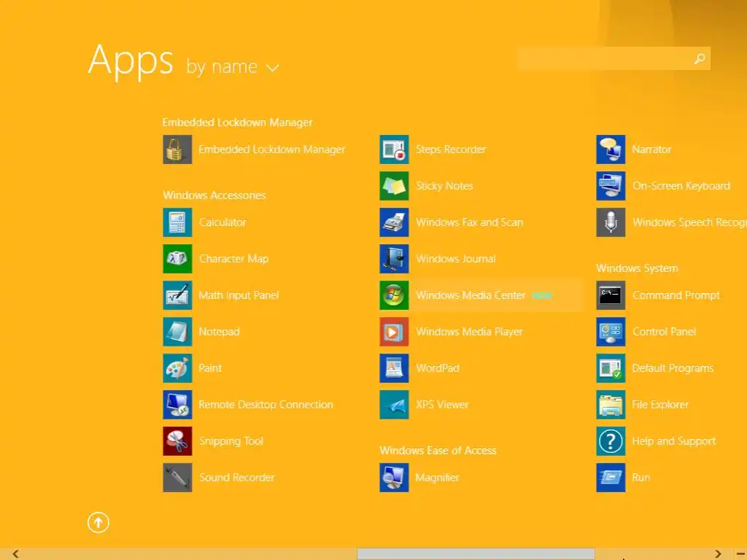Open Remote Desktop Connection icon
The image size is (747, 560).
(x=177, y=405)
